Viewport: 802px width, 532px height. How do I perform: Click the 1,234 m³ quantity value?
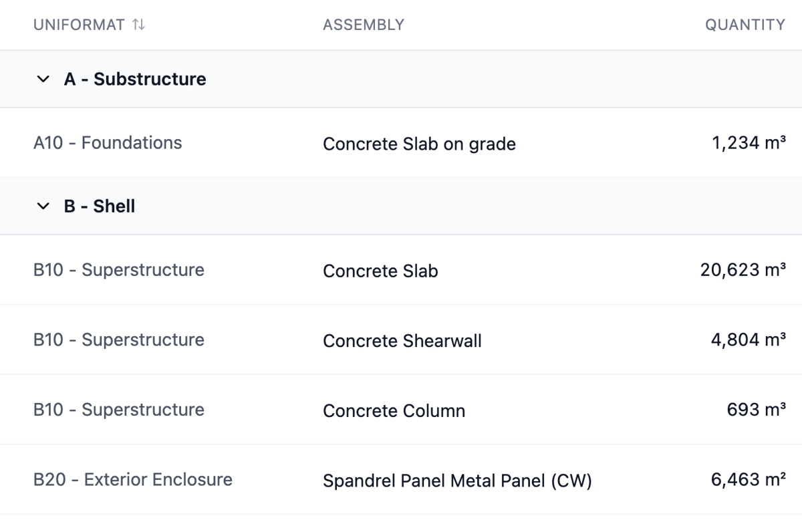pyautogui.click(x=749, y=142)
